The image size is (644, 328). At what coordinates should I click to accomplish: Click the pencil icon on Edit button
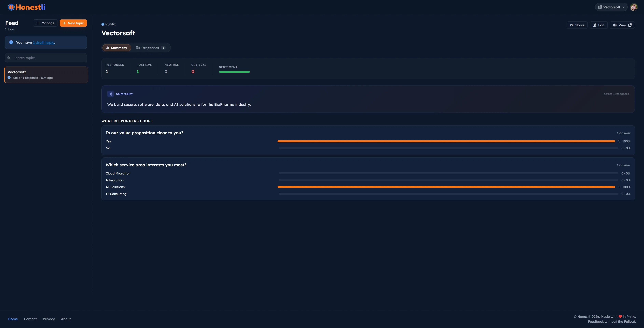594,25
